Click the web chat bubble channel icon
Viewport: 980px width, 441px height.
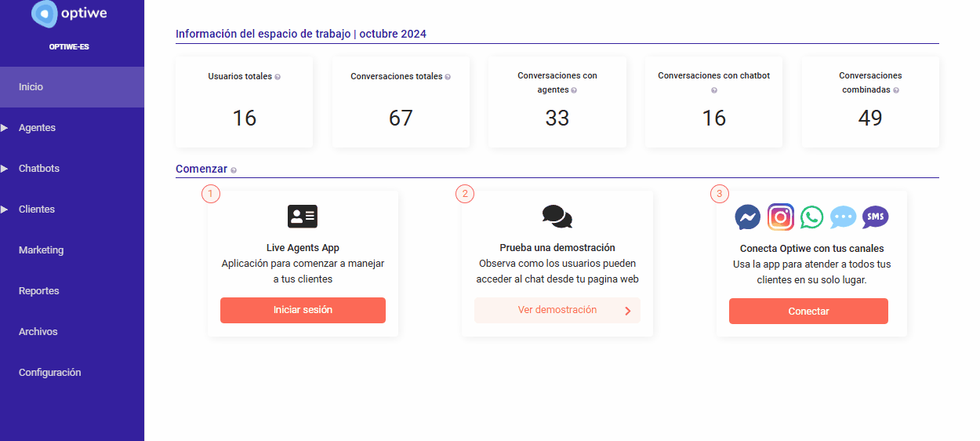coord(843,217)
